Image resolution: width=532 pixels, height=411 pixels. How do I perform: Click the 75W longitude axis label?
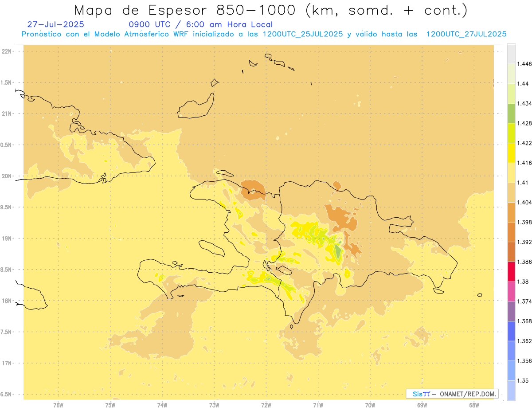point(110,405)
